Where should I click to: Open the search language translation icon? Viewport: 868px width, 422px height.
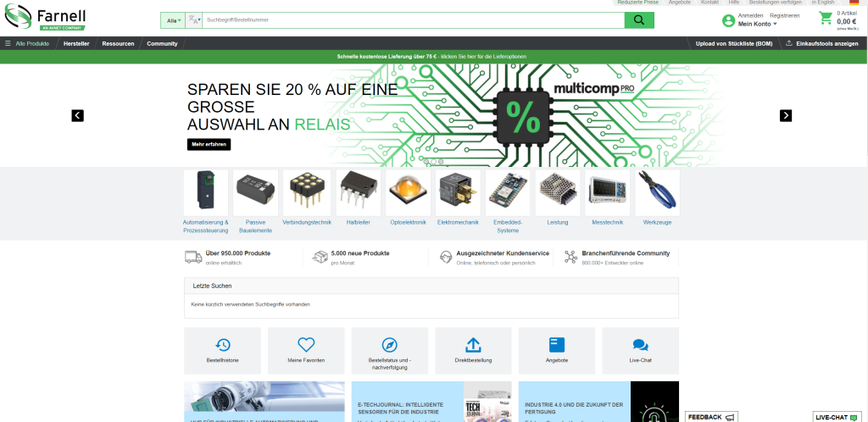point(194,19)
